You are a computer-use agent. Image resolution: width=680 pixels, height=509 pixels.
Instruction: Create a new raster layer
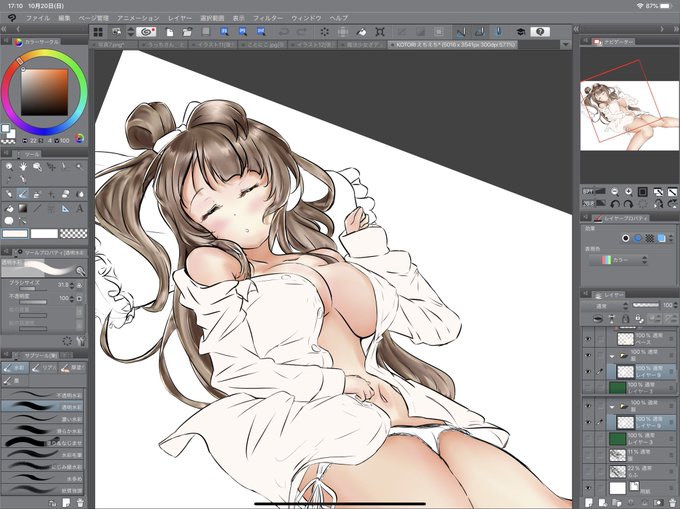588,503
